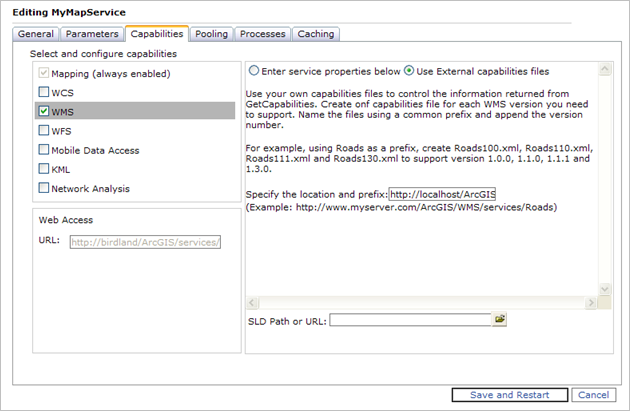Select Enter service properties below radio button

(254, 71)
